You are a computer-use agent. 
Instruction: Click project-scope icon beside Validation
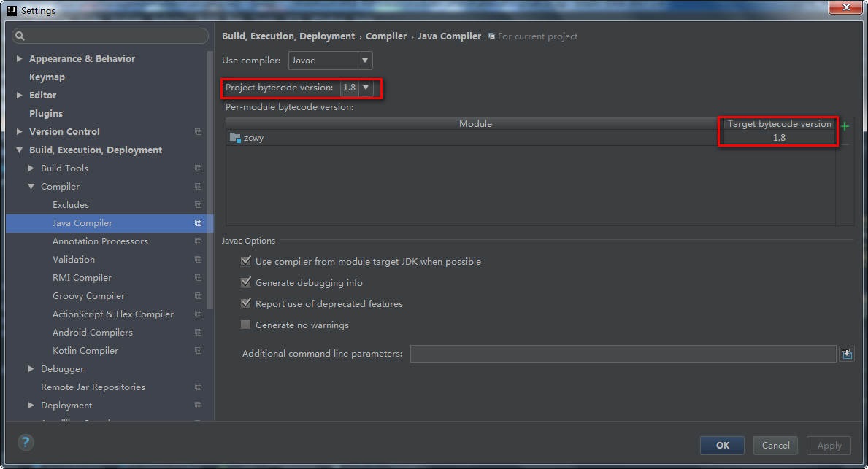point(198,260)
